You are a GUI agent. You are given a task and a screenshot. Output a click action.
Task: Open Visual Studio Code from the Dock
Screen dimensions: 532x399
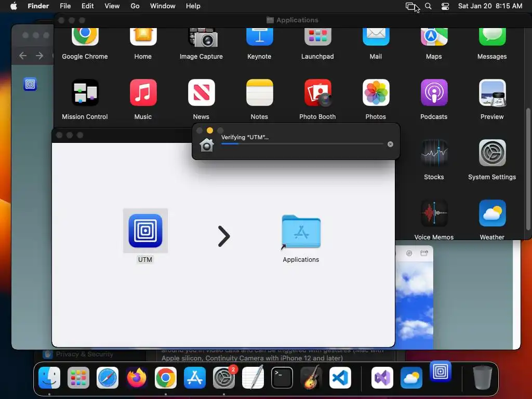(x=340, y=378)
